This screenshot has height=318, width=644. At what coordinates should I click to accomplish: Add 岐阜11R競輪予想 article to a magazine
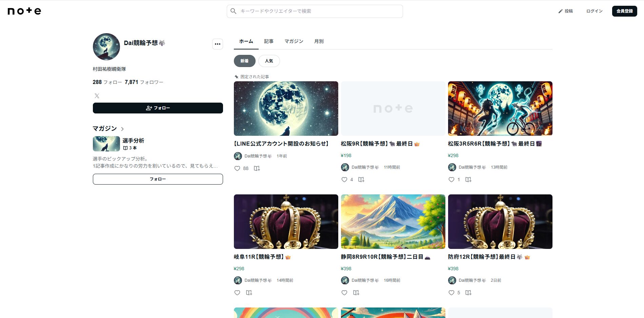pos(249,293)
